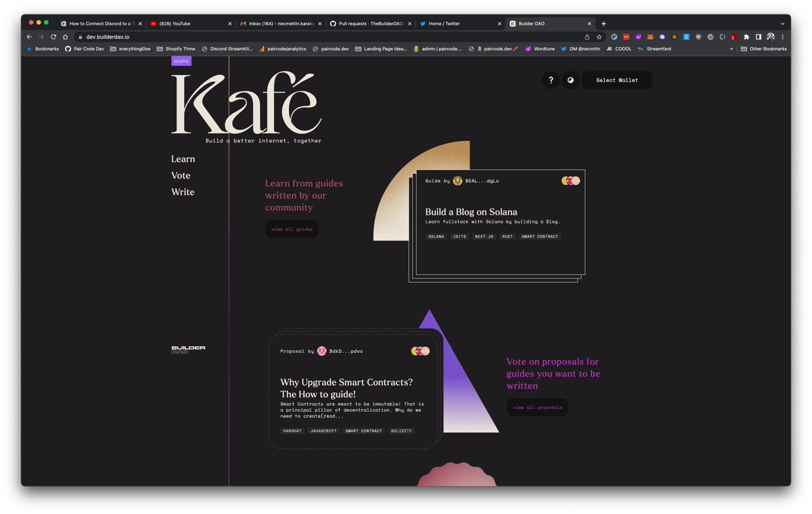Click the guide author avatar 8EAL...dgLc
The height and width of the screenshot is (514, 812).
coord(457,181)
